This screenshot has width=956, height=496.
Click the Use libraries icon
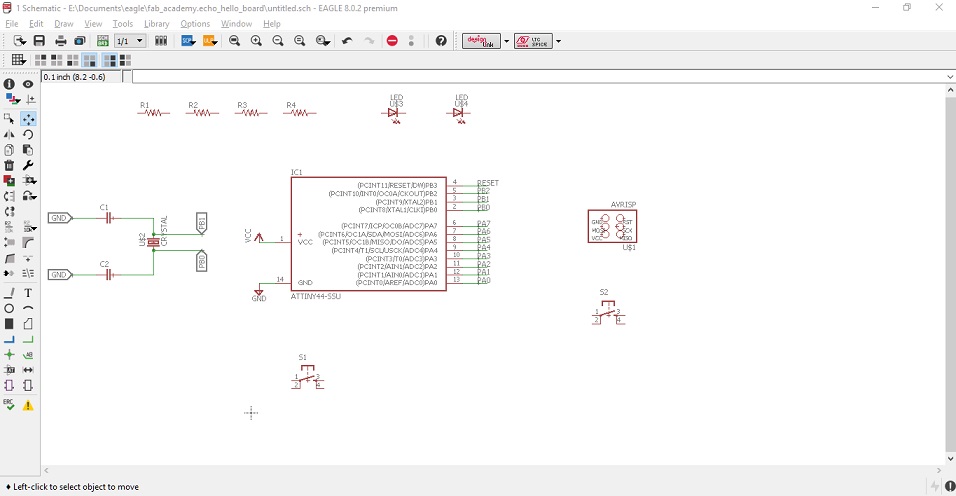(x=161, y=41)
